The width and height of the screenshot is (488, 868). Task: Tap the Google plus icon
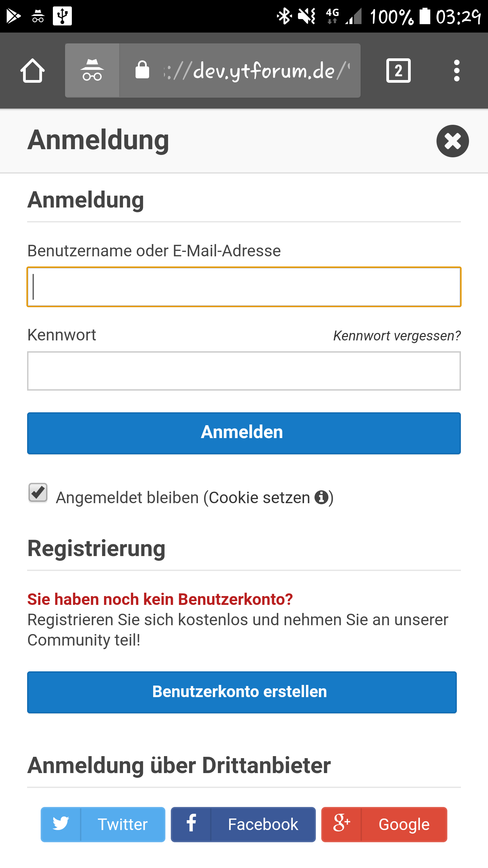coord(342,824)
